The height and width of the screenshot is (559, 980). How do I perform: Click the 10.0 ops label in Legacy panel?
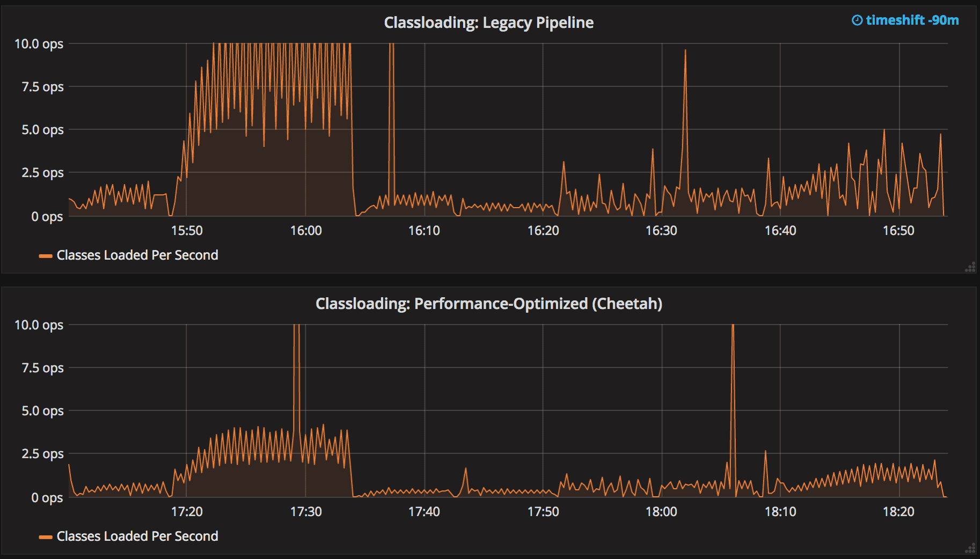tap(39, 44)
